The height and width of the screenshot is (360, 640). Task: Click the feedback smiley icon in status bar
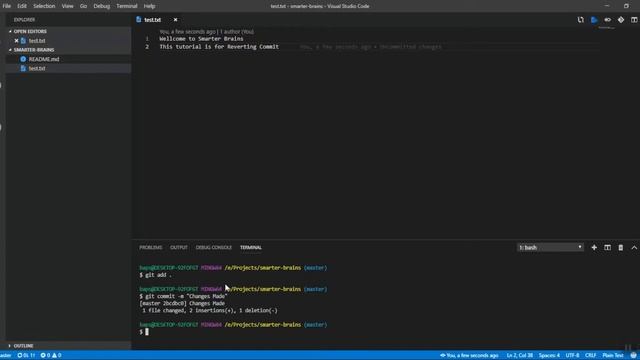(633, 355)
